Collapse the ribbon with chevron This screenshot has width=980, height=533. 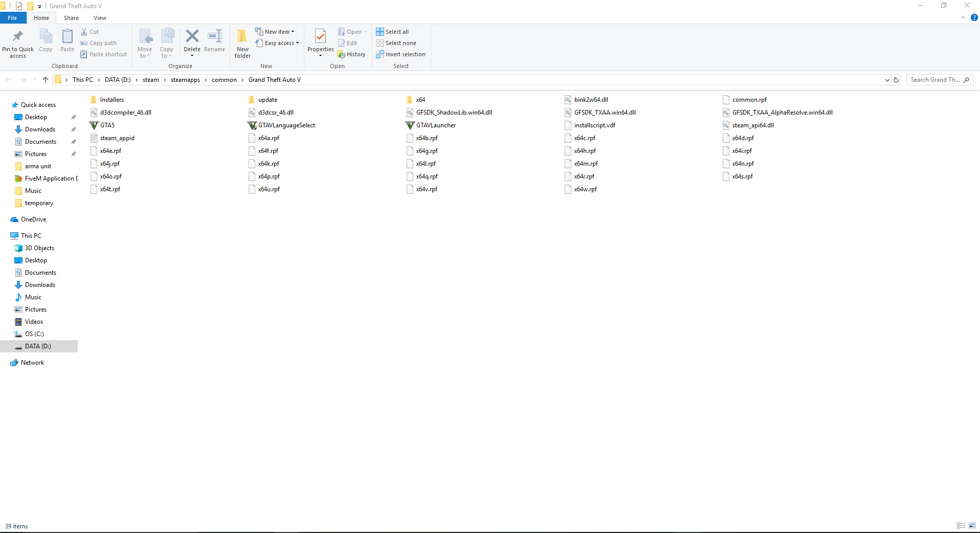(963, 17)
